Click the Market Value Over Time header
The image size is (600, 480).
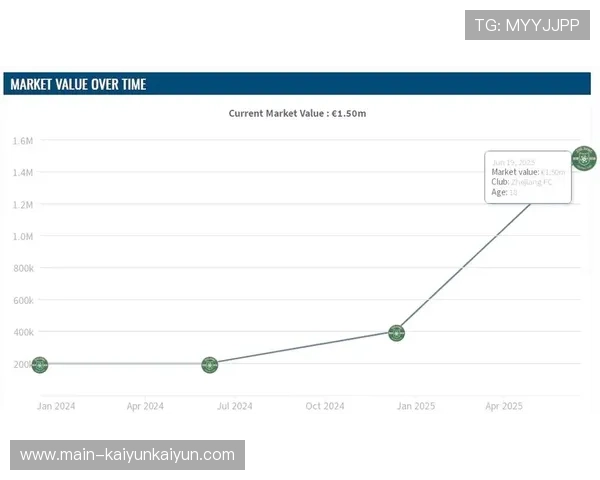click(x=78, y=84)
